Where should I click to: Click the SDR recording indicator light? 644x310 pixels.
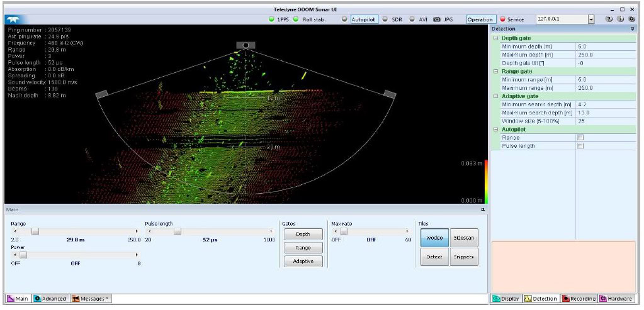(385, 19)
